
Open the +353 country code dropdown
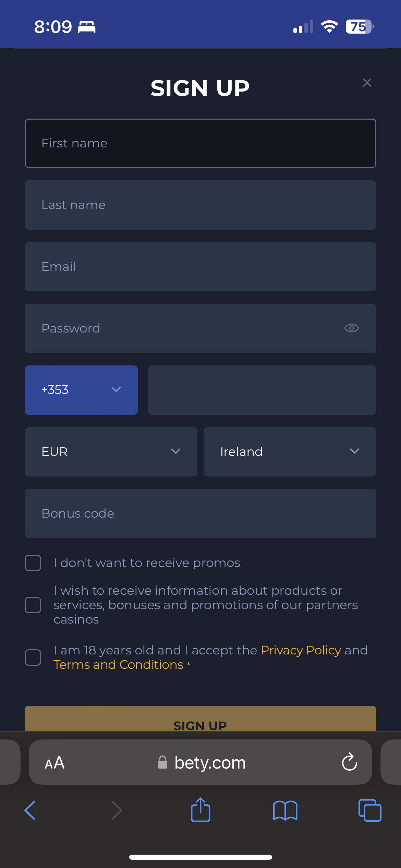(81, 390)
